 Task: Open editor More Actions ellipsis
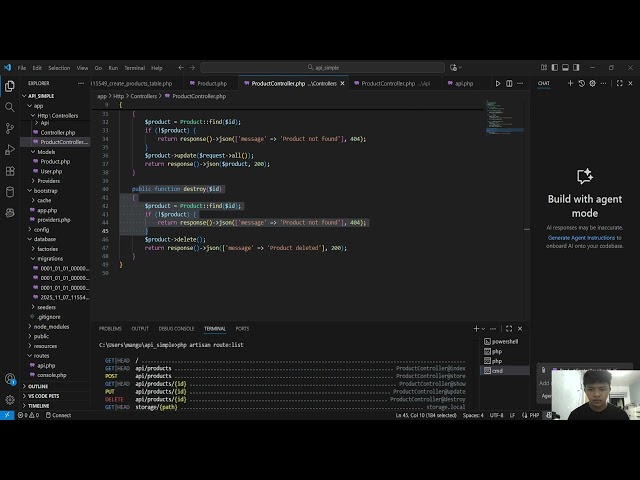pos(520,83)
